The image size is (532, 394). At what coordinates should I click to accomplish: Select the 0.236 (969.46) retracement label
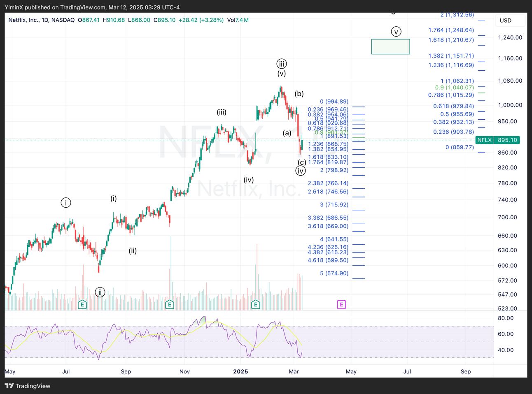[x=328, y=109]
